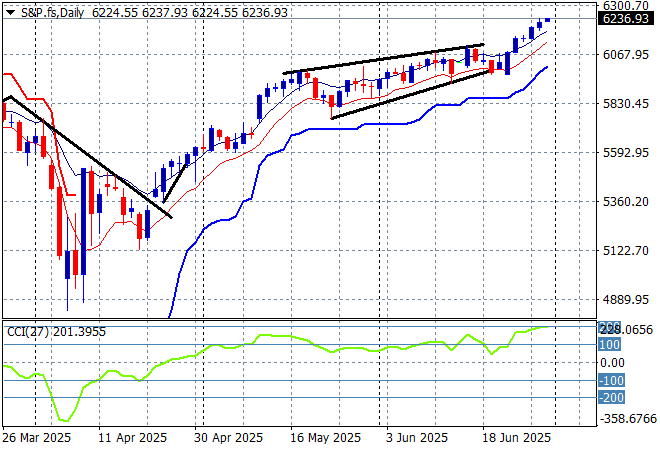Click the 6300.70 price axis label
660x450 pixels.
625,5
